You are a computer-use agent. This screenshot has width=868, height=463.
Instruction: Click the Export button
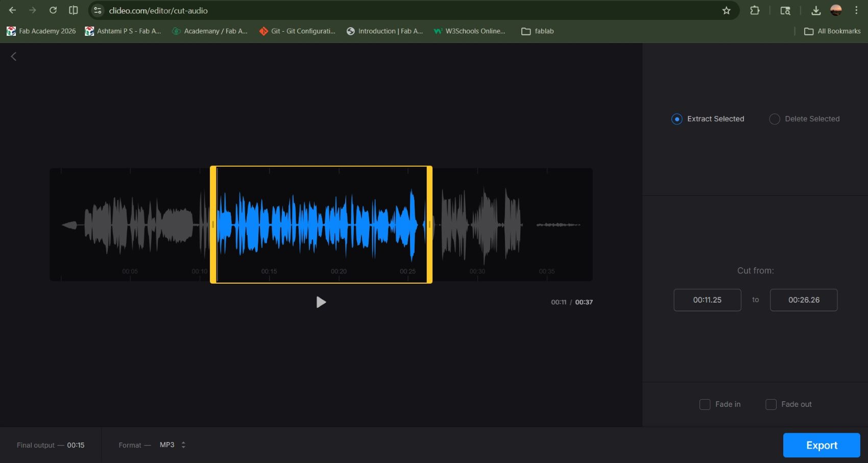[x=822, y=445]
